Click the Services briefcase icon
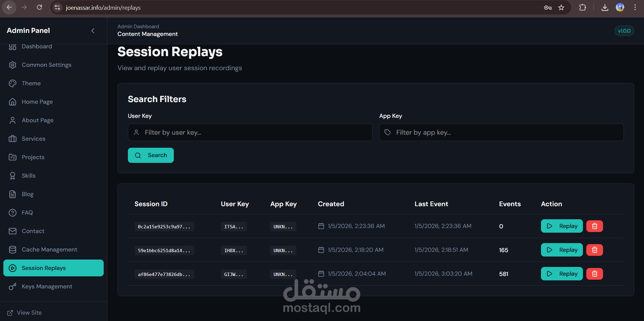 (x=12, y=139)
